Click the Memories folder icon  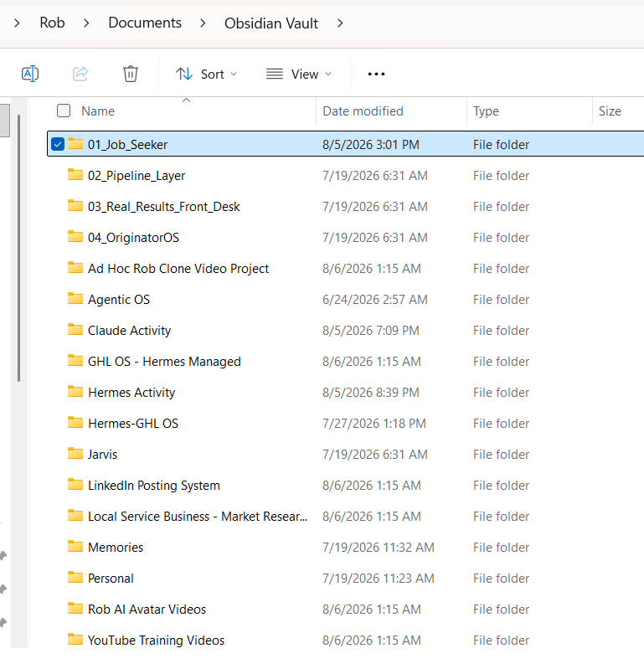coord(75,547)
